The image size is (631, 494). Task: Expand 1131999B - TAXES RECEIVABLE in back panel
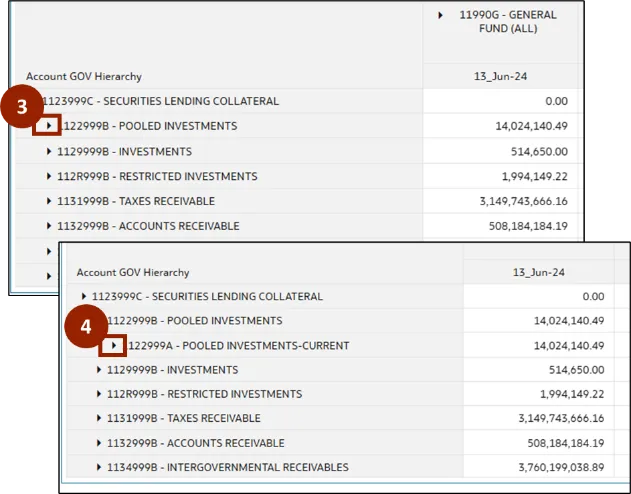click(49, 201)
